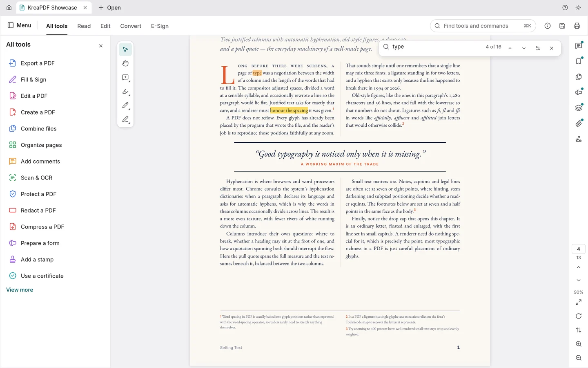Zoom out of the document
This screenshot has height=368, width=588.
pos(579,358)
